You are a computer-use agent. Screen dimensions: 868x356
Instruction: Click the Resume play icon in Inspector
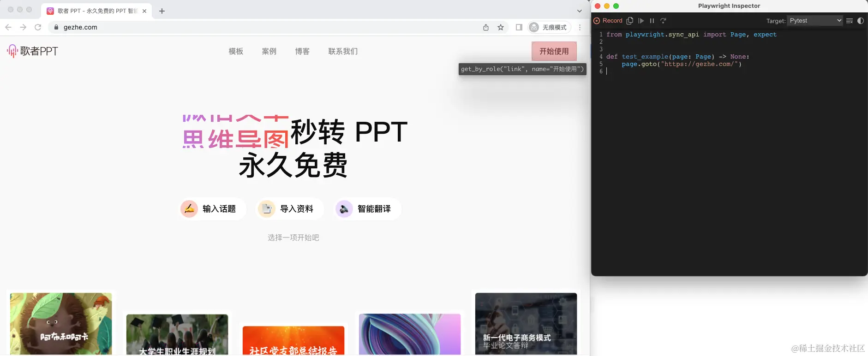click(x=641, y=21)
